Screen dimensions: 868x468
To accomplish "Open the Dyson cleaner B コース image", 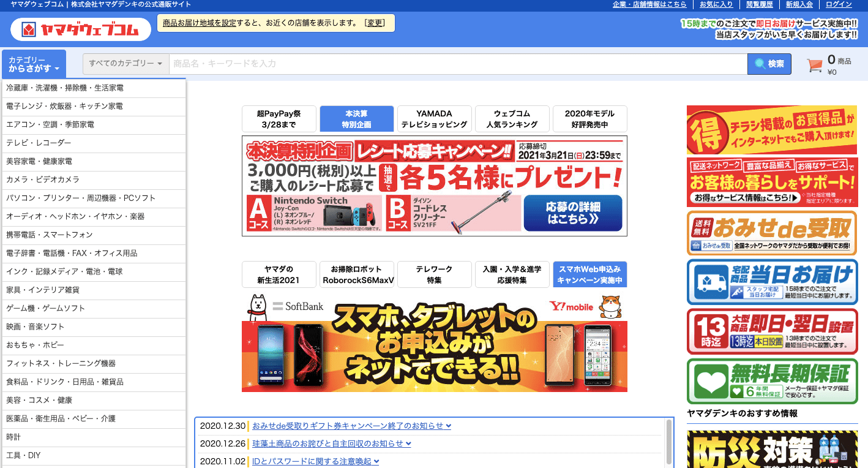I will [454, 213].
